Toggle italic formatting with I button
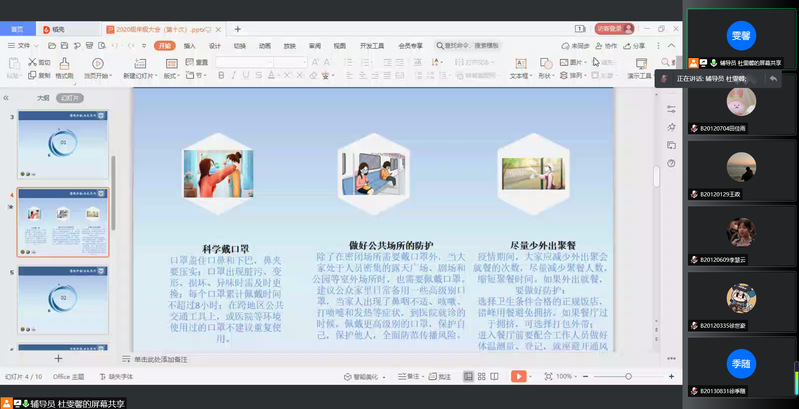The width and height of the screenshot is (799, 409). 232,76
